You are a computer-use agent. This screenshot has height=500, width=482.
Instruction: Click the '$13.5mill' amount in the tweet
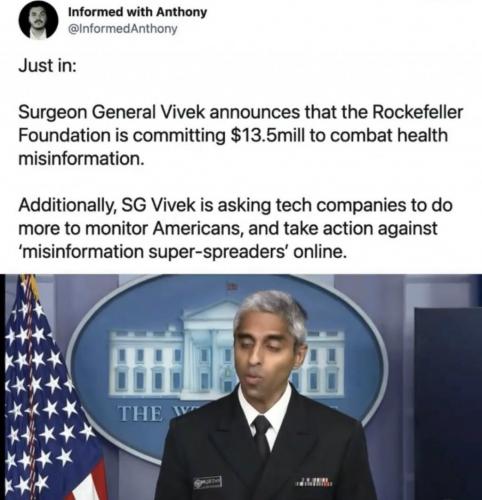[268, 135]
